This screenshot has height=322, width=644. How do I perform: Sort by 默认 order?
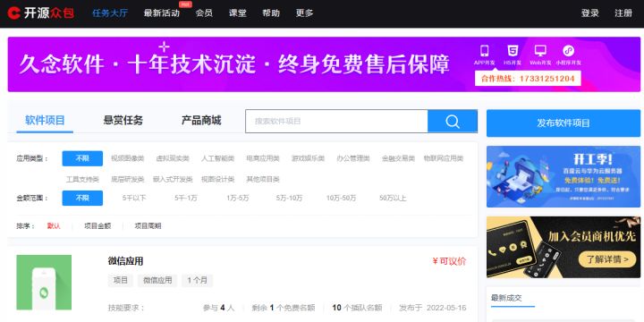pos(54,226)
